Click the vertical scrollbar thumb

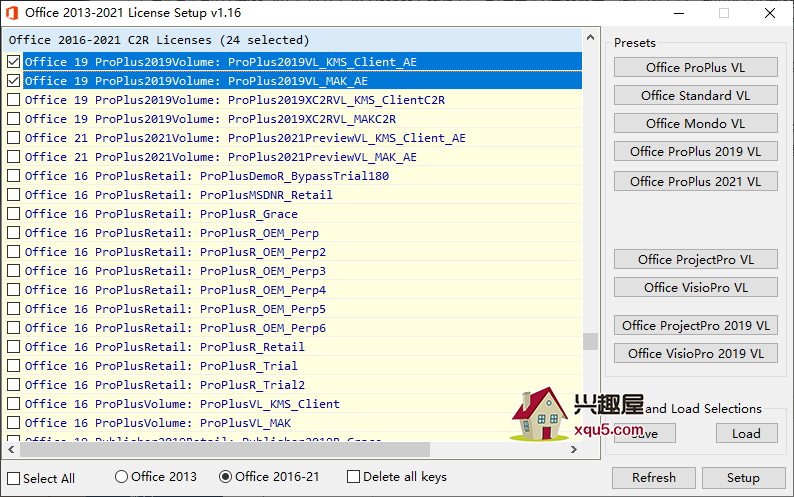click(590, 341)
